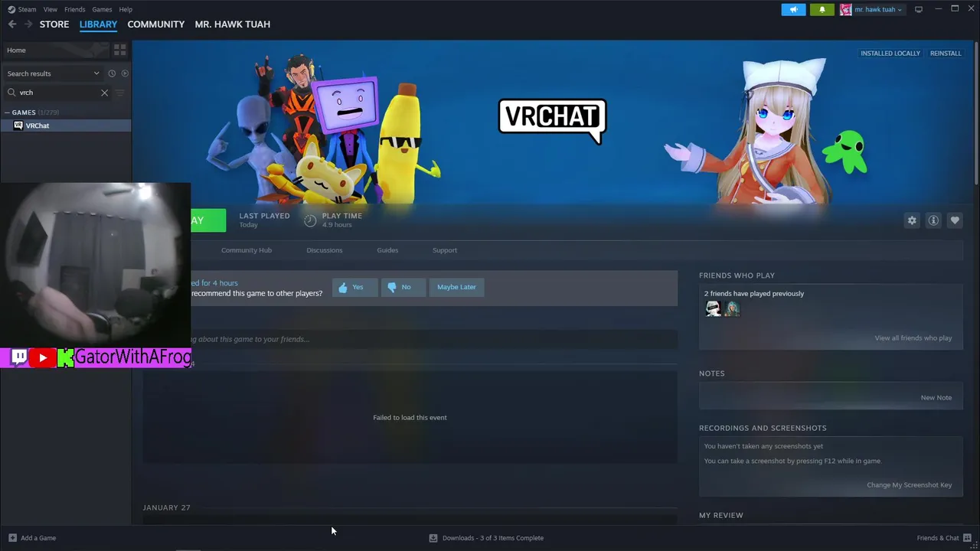
Task: Open the Community Hub link
Action: pyautogui.click(x=247, y=250)
